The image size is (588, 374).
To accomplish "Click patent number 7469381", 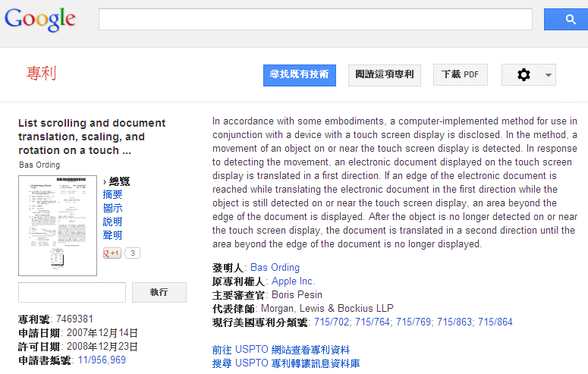I will (x=74, y=319).
